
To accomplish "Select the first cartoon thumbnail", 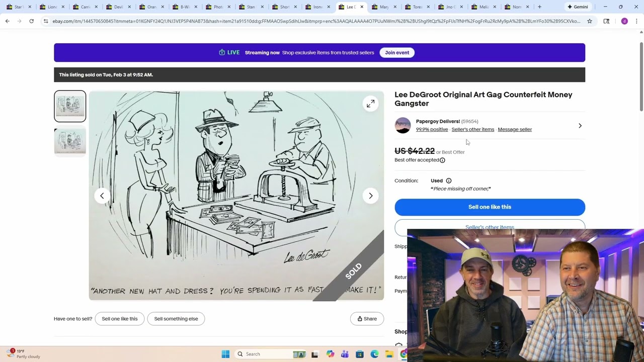I will pyautogui.click(x=70, y=106).
